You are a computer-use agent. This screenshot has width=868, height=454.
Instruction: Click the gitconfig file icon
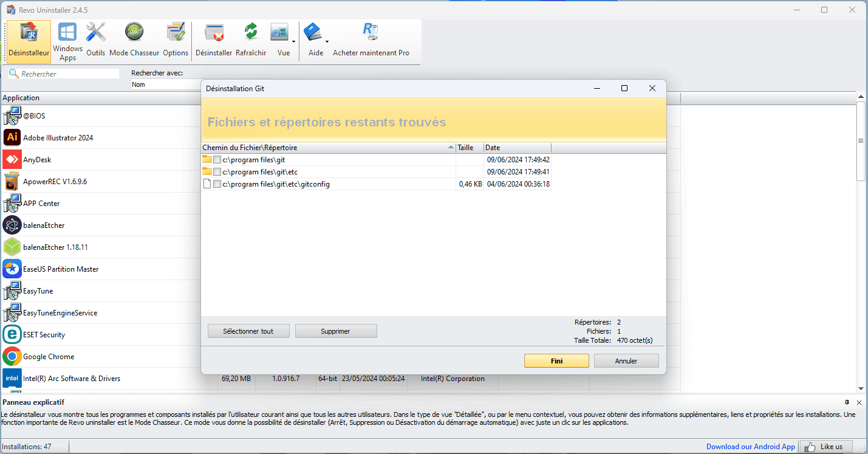coord(207,184)
